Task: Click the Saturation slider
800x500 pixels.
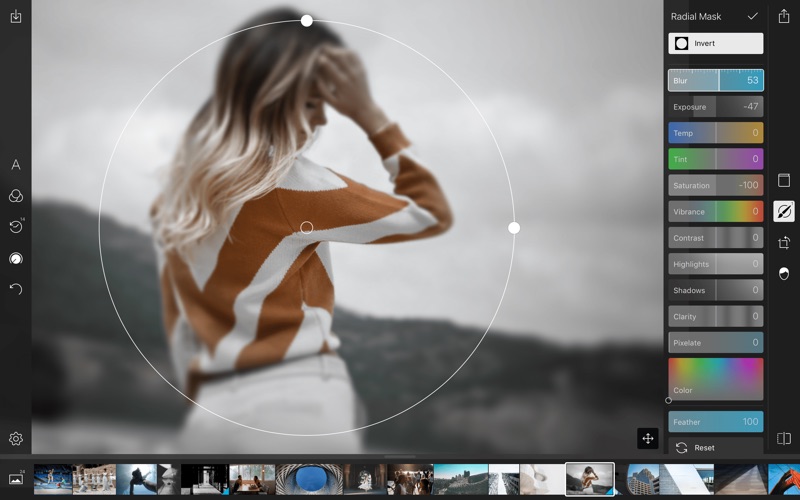Action: [715, 186]
